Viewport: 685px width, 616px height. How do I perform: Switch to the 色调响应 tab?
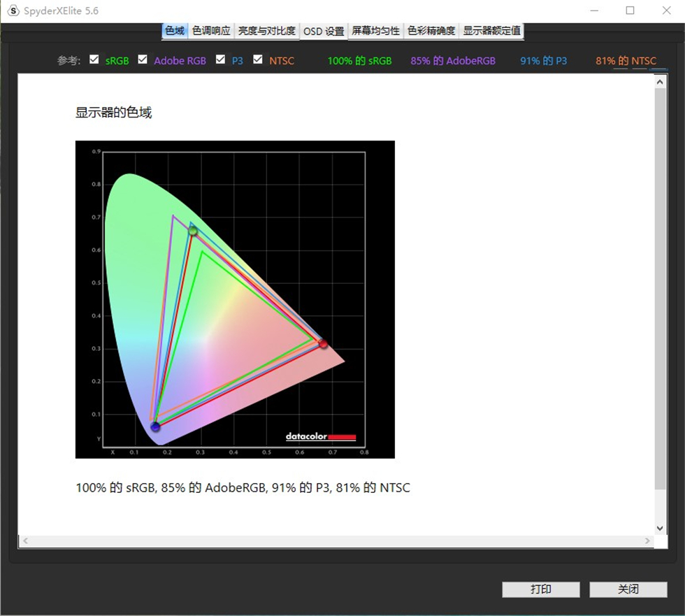tap(210, 31)
